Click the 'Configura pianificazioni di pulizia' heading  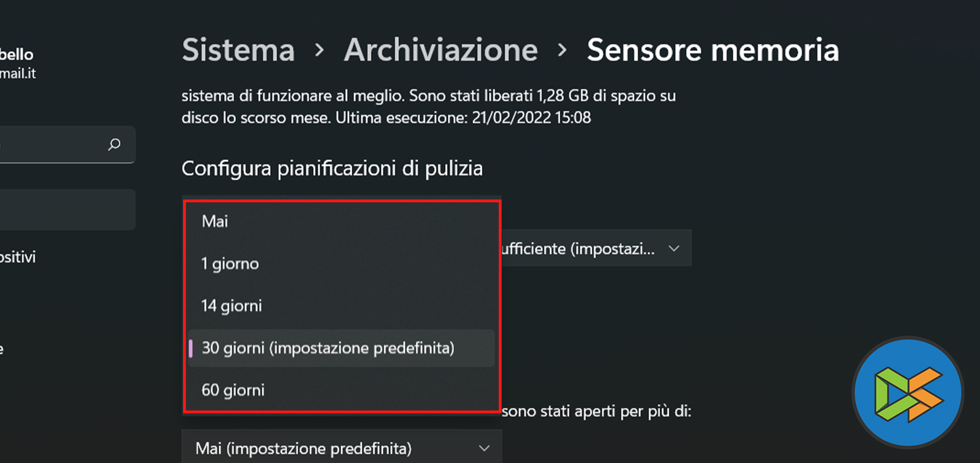click(332, 168)
